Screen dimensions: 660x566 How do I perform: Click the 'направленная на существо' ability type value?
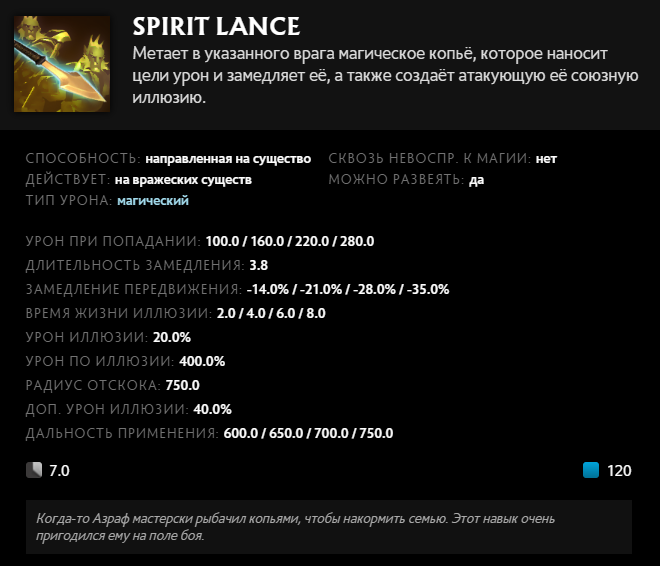coord(228,158)
